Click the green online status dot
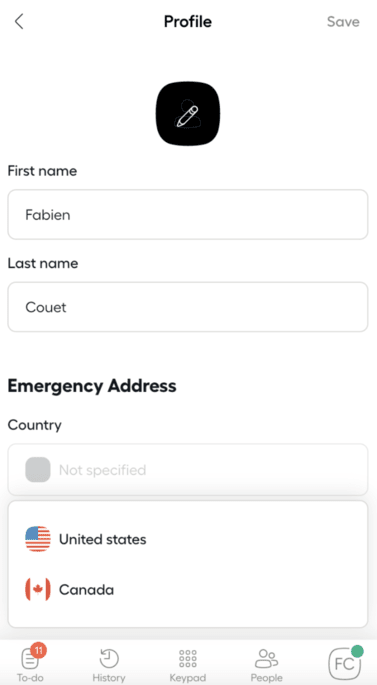Screen dimensions: 377x685 point(357,651)
